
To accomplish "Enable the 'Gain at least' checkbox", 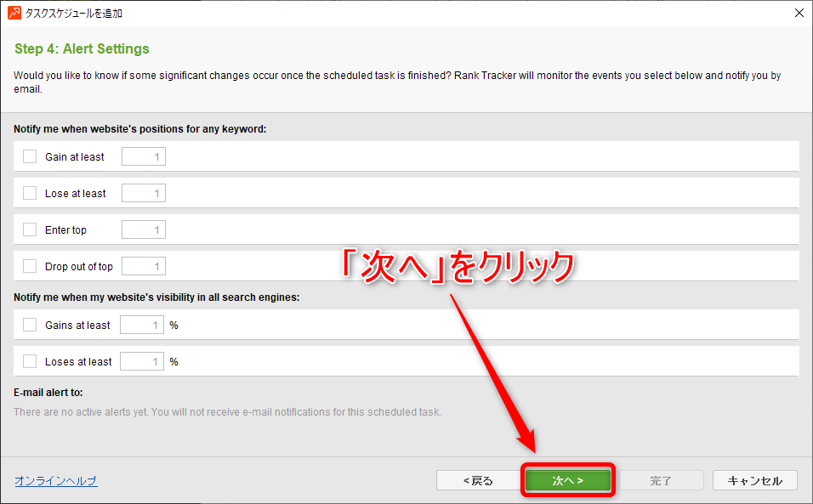I will tap(30, 156).
